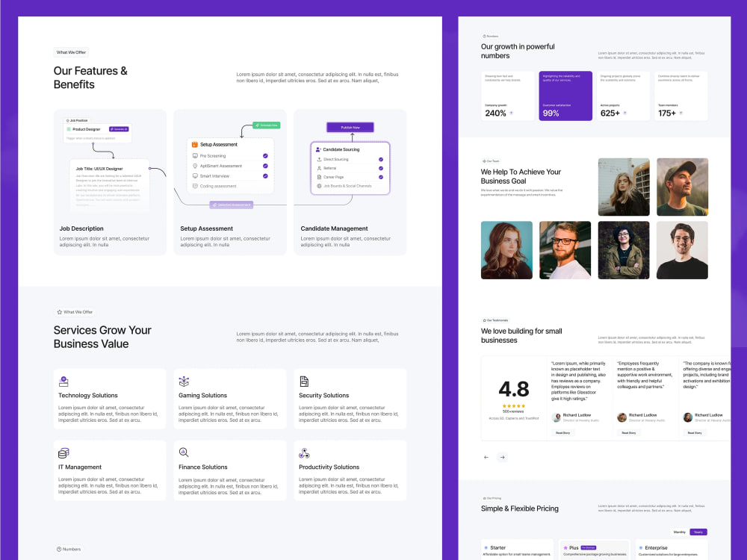The height and width of the screenshot is (560, 747).
Task: Toggle the Pre Screening checkmark
Action: click(x=265, y=156)
